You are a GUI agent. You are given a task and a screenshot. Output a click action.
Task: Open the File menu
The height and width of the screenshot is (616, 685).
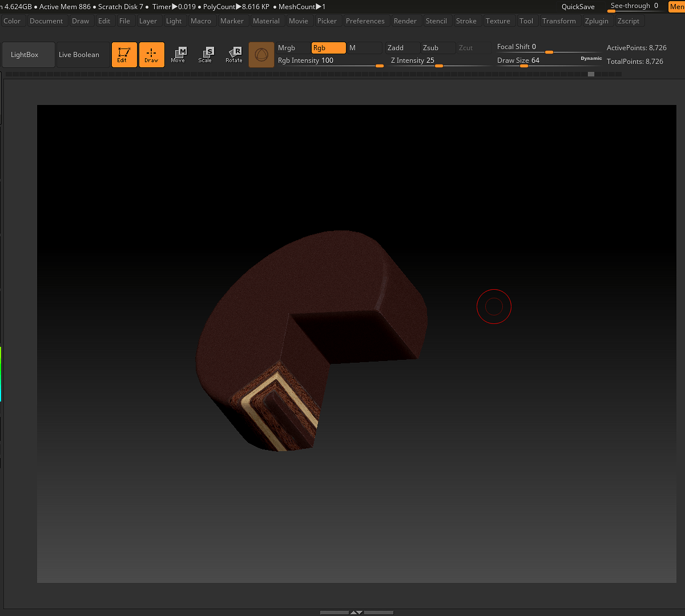[124, 21]
